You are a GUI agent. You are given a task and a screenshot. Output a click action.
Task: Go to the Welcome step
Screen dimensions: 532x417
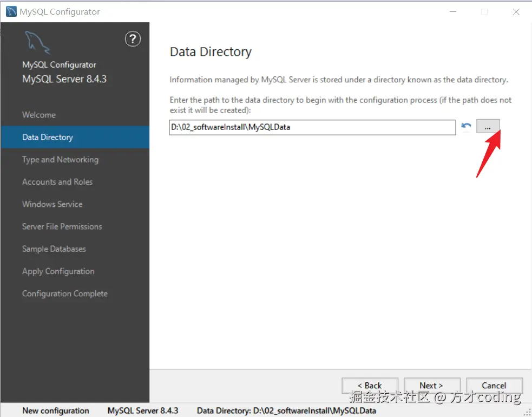coord(38,115)
